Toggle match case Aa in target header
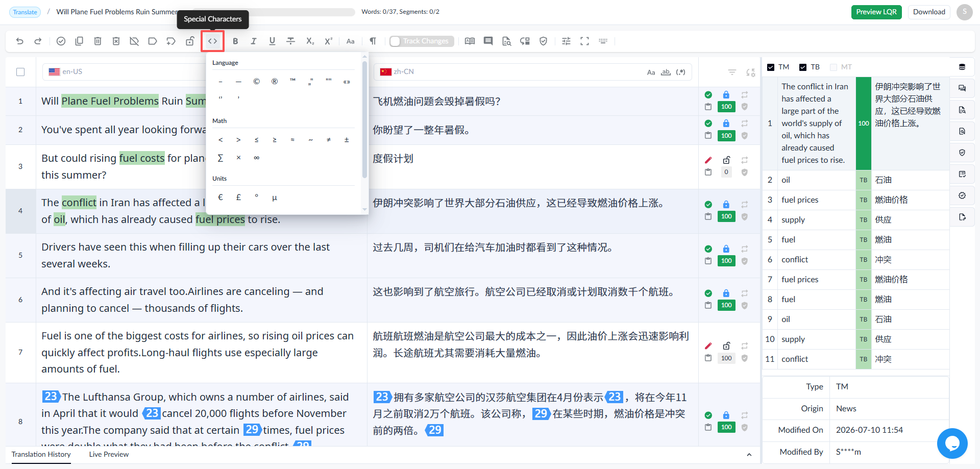 (x=651, y=72)
